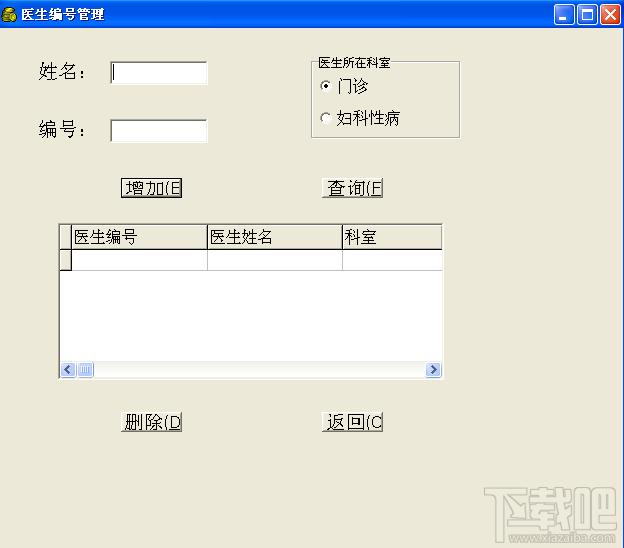
Task: Click the grid's left scroll arrow
Action: [x=68, y=370]
